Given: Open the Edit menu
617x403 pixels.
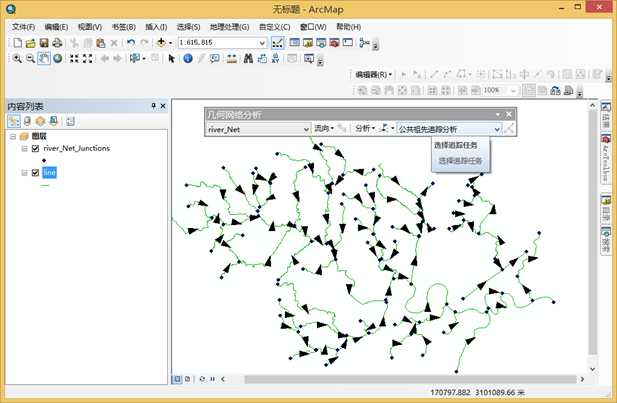Looking at the screenshot, I should tap(56, 27).
